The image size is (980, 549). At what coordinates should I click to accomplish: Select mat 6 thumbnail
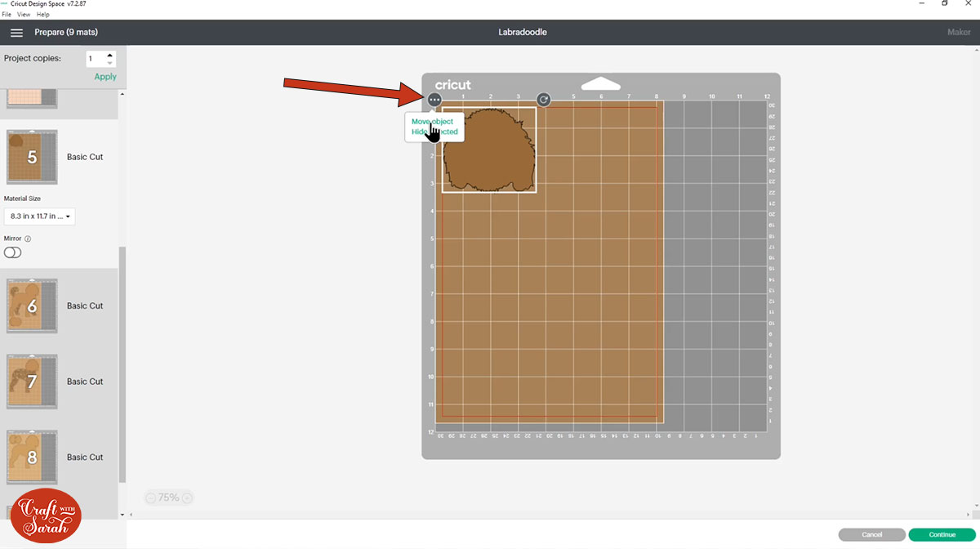[32, 306]
